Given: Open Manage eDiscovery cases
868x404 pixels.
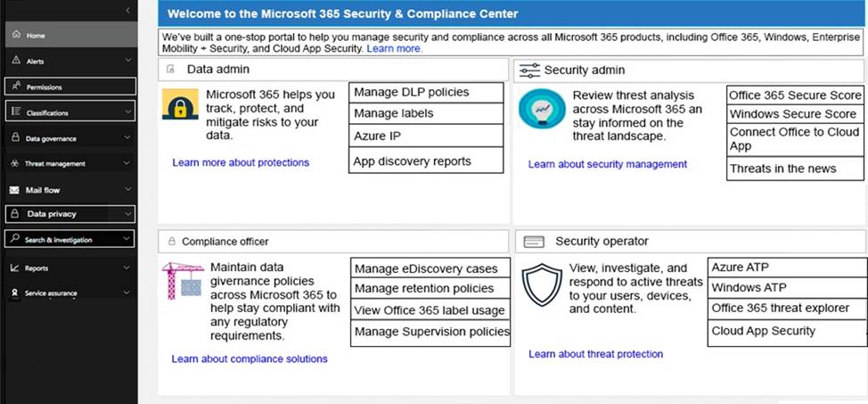Looking at the screenshot, I should coord(430,268).
